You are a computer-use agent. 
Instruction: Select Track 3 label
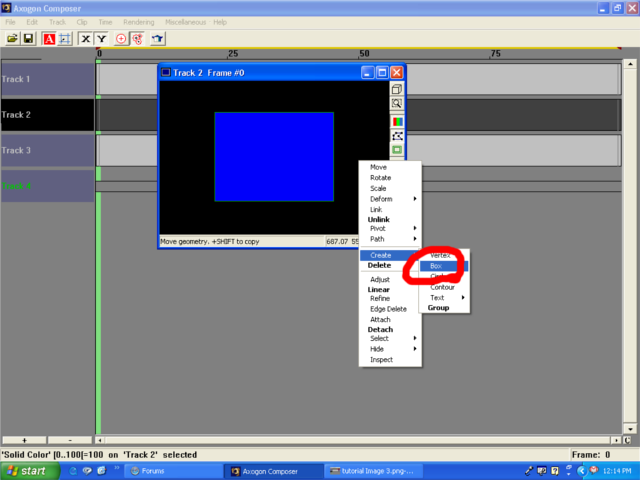coord(47,150)
